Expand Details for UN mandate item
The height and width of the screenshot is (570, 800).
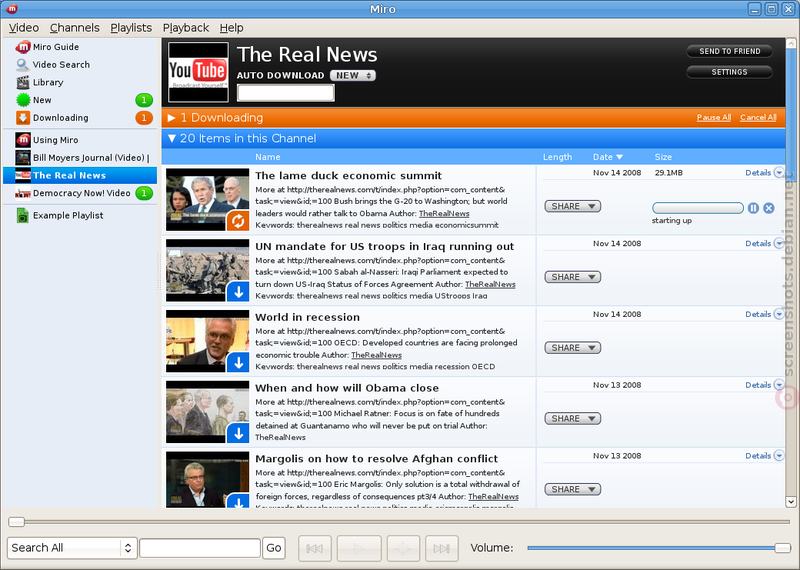[764, 243]
